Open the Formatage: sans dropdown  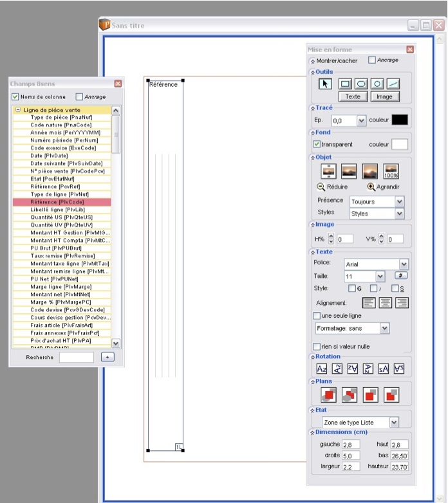pos(384,328)
